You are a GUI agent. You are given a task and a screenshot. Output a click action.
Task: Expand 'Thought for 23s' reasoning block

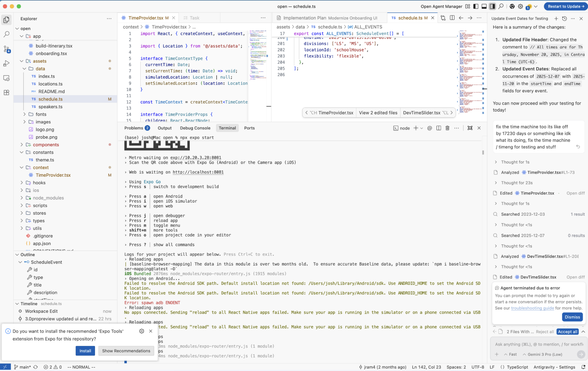pyautogui.click(x=516, y=183)
